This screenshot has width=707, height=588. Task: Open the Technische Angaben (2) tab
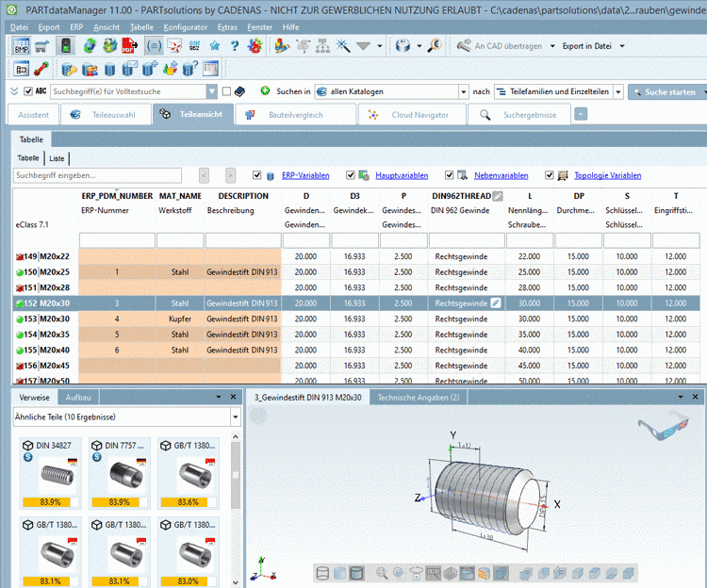(x=419, y=398)
